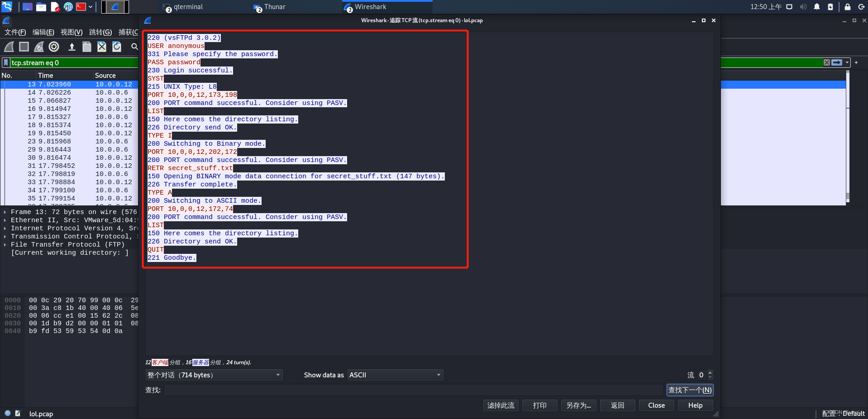Click the Start capture shark fin icon
The width and height of the screenshot is (868, 419).
click(9, 47)
